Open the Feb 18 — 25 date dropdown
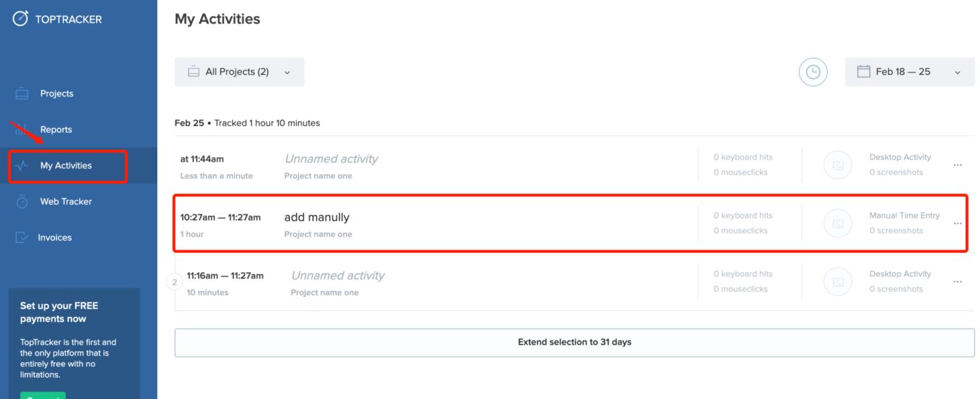980x399 pixels. pyautogui.click(x=910, y=72)
